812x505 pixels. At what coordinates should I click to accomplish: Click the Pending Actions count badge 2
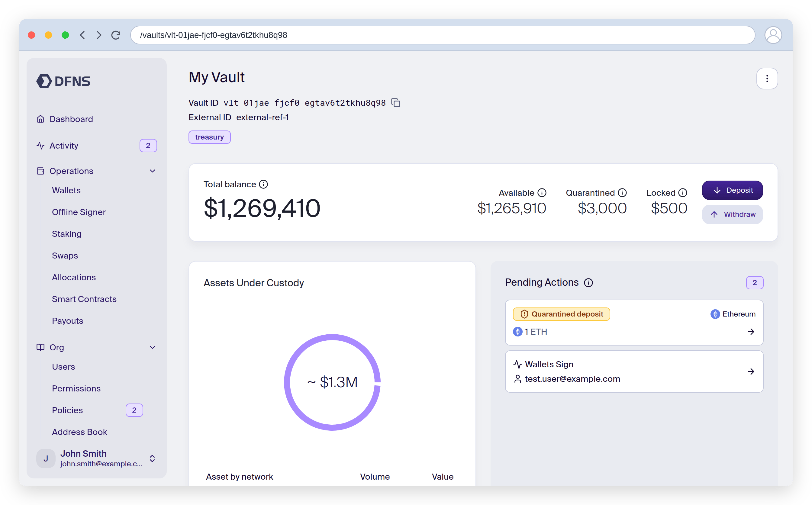[x=755, y=283]
